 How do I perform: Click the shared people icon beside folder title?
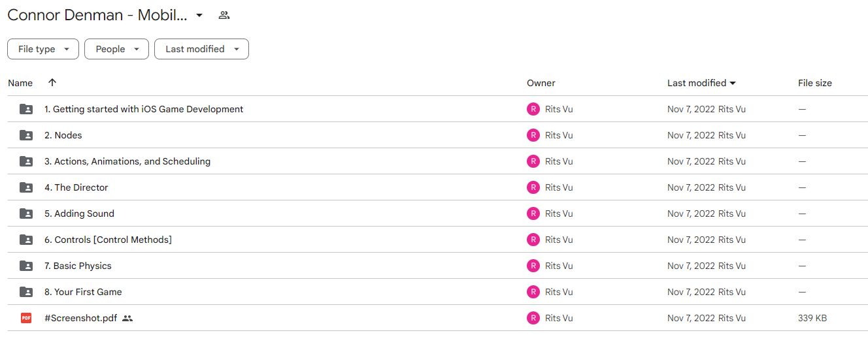coord(224,15)
